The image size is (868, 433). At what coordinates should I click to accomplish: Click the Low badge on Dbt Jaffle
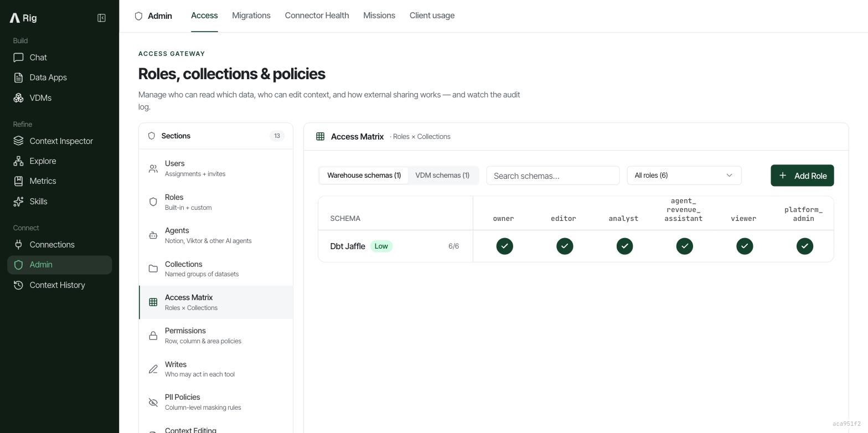click(x=381, y=246)
